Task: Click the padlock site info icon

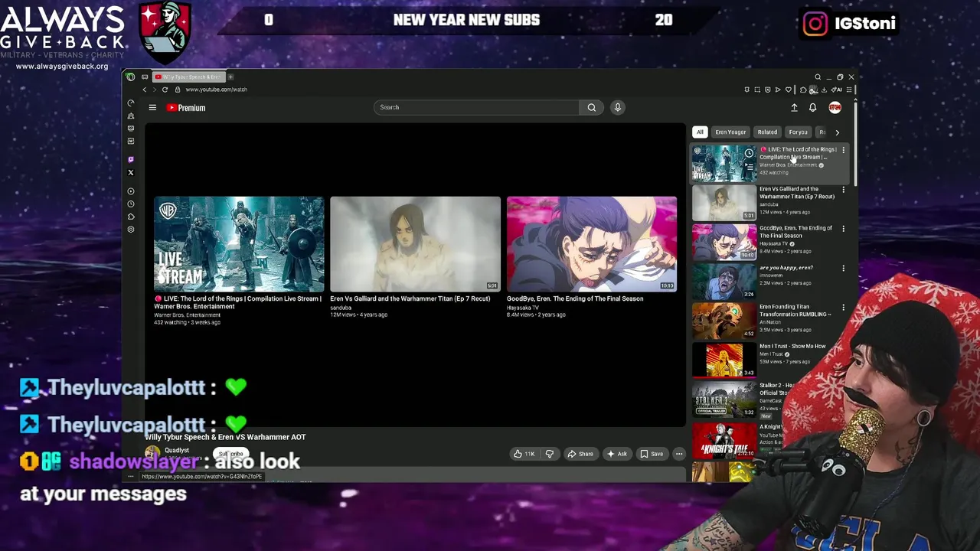Action: (178, 90)
